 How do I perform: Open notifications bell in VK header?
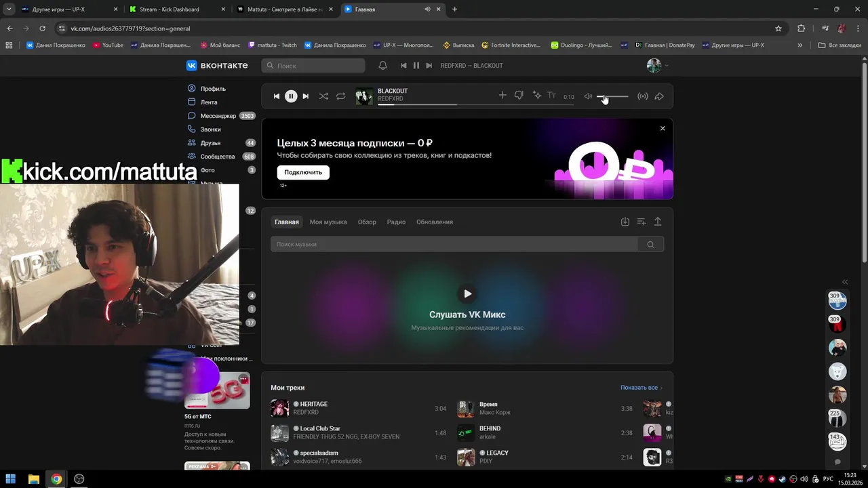[382, 66]
